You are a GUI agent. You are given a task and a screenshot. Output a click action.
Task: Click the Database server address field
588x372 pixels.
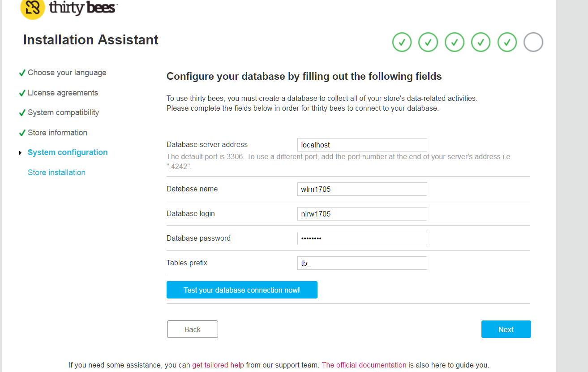[362, 145]
